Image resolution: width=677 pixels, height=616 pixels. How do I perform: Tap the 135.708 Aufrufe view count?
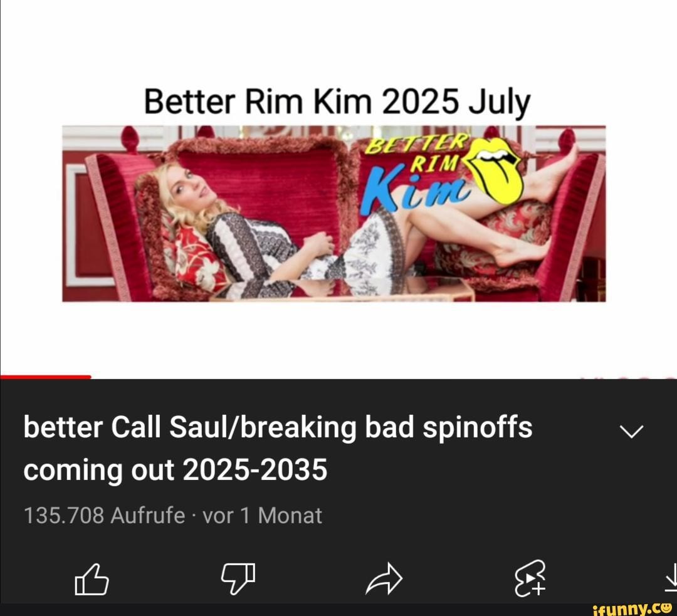coord(104,515)
